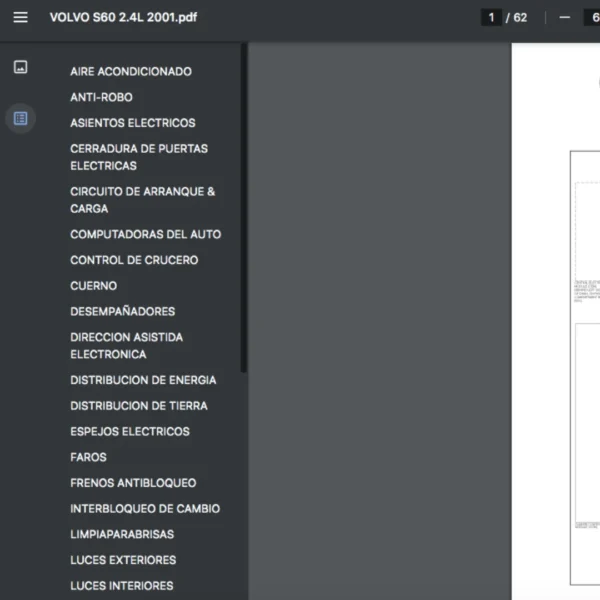The height and width of the screenshot is (600, 600).
Task: Open CERRADURA DE PUERTAS ELECTRICAS bookmark
Action: click(x=139, y=157)
